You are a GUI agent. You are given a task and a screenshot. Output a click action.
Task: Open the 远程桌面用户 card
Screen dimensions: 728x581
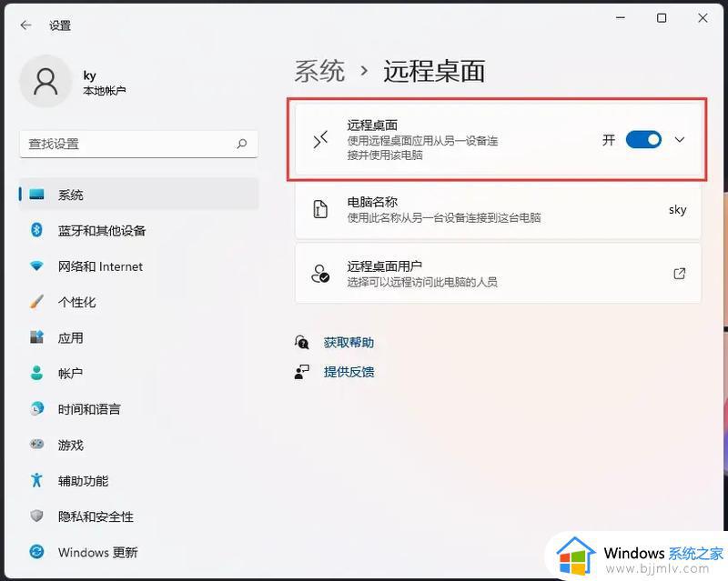(x=498, y=274)
